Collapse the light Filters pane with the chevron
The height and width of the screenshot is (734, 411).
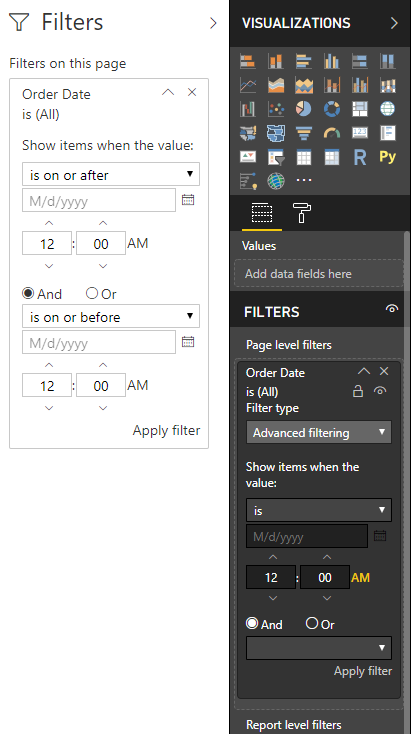click(x=213, y=23)
